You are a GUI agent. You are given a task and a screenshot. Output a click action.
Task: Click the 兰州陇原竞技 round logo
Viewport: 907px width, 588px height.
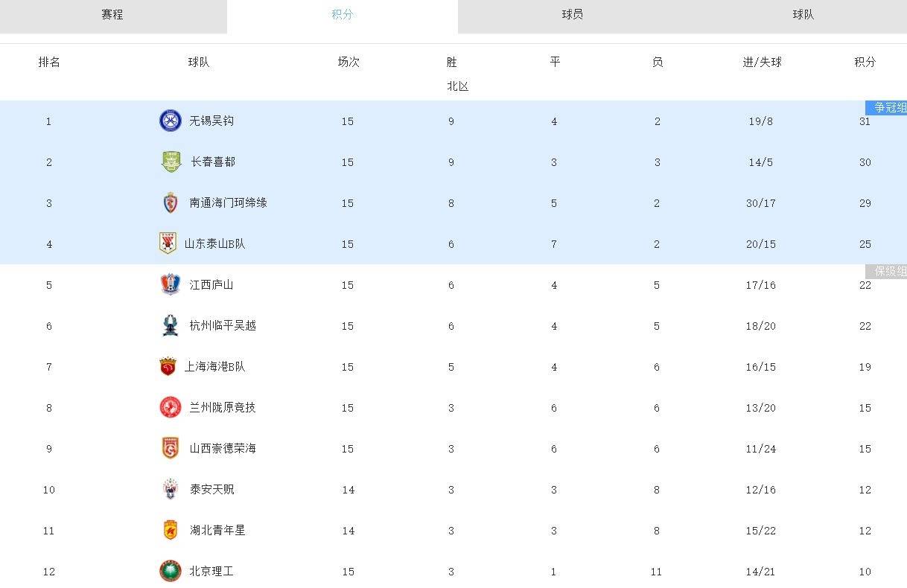171,407
